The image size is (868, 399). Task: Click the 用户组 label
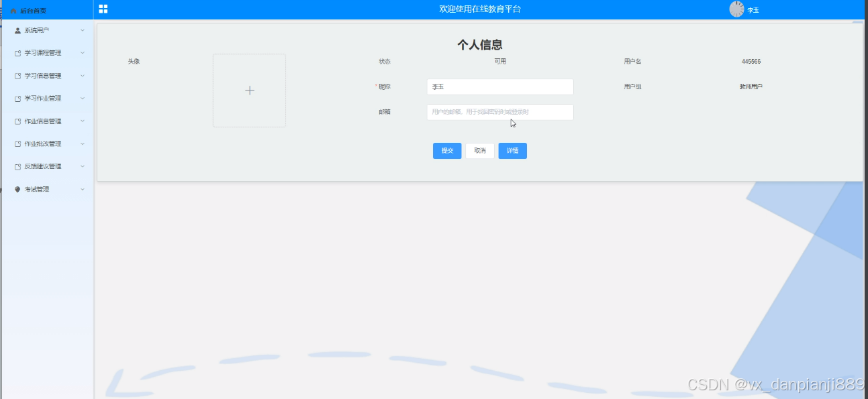[632, 87]
